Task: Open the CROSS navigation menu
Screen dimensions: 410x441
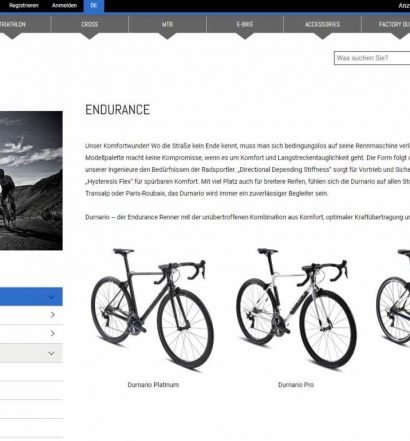Action: (89, 24)
